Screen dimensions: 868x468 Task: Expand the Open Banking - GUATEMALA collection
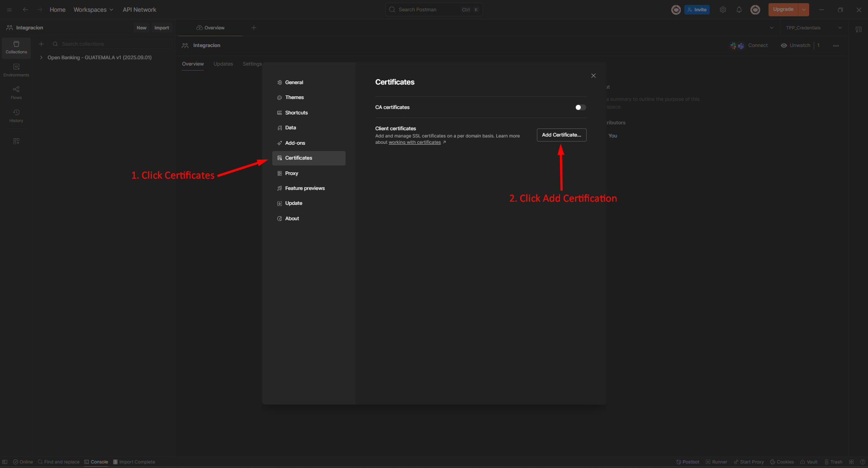(41, 57)
